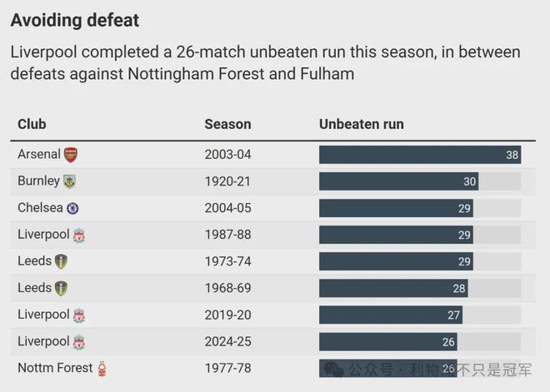
Task: Click Liverpool's crest in the 2019-20 row
Action: tap(79, 315)
